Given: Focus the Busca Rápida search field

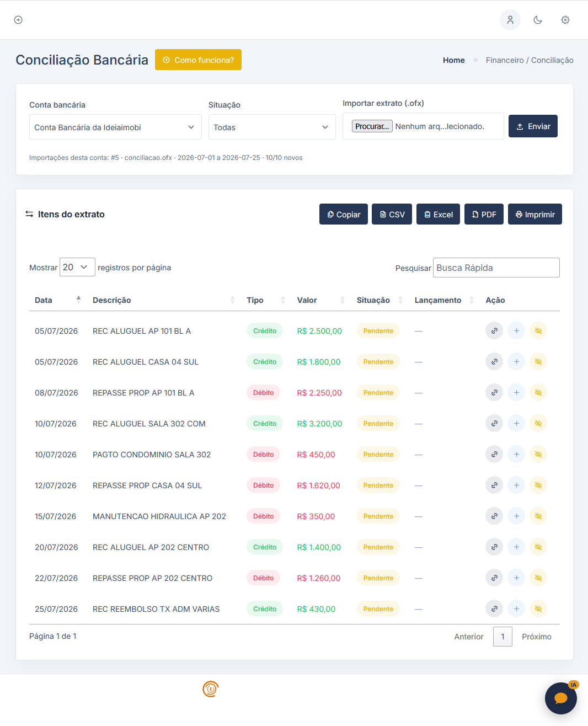Looking at the screenshot, I should point(496,268).
